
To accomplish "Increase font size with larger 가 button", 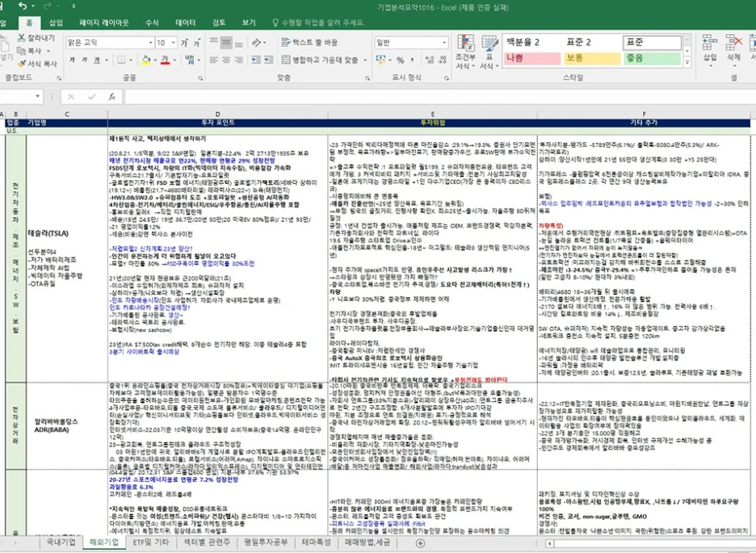I will coord(185,43).
